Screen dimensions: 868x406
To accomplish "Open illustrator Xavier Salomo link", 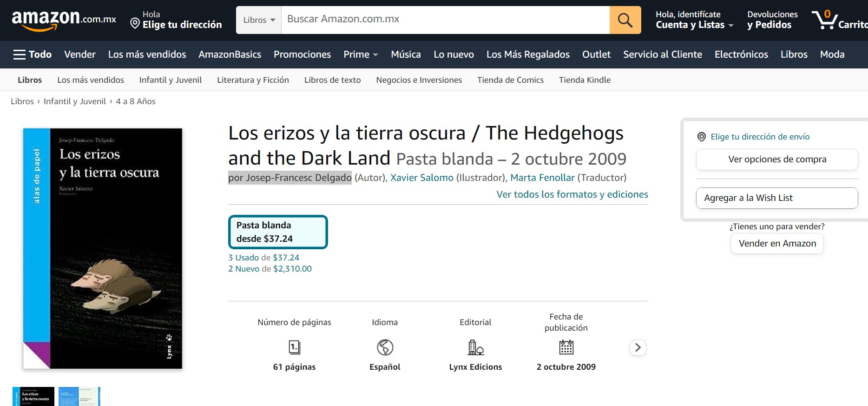I will (x=422, y=178).
